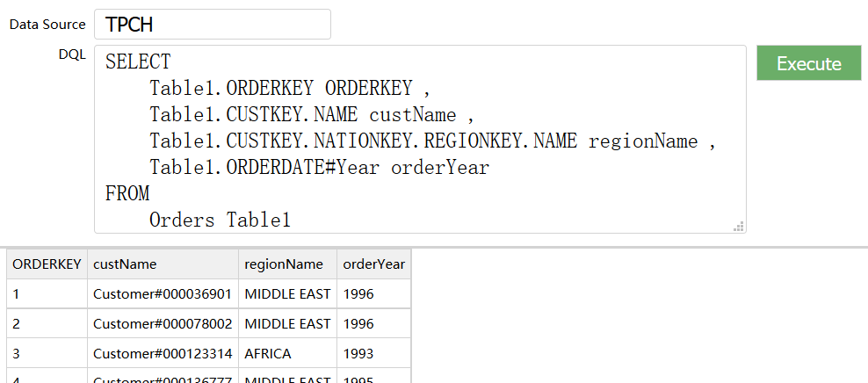Click the 'Orders Table1' line in the query
868x383 pixels.
[x=220, y=220]
